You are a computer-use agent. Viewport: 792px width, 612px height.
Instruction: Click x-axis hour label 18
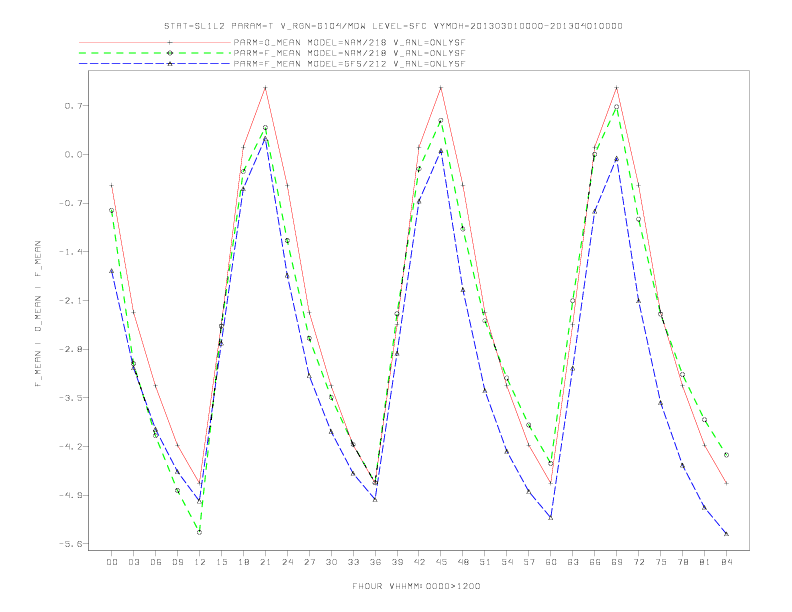(x=243, y=562)
